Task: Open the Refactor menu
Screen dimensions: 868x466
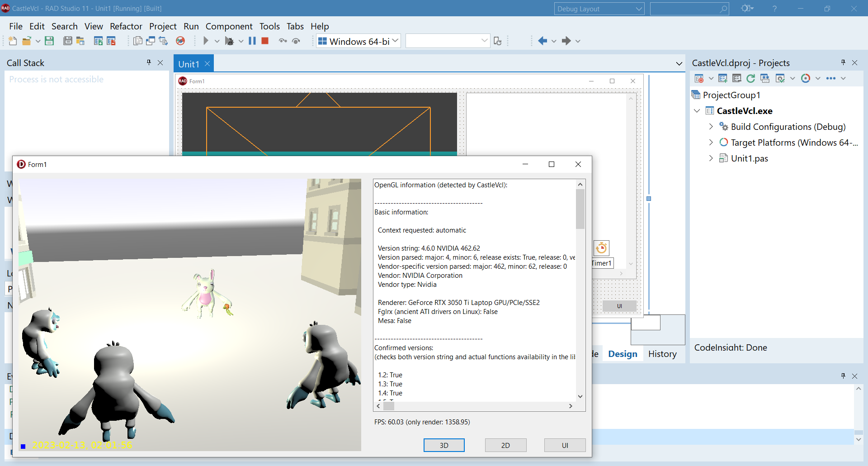Action: (126, 26)
